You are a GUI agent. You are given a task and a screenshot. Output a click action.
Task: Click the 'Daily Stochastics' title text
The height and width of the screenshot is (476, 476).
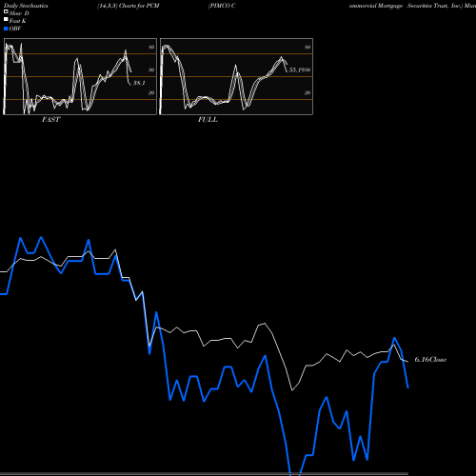[x=26, y=6]
